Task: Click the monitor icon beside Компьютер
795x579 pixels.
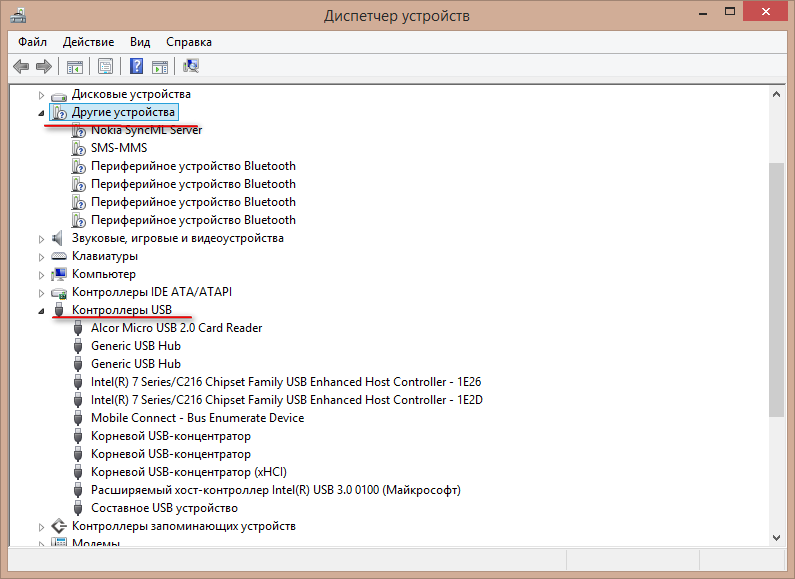Action: (x=59, y=274)
